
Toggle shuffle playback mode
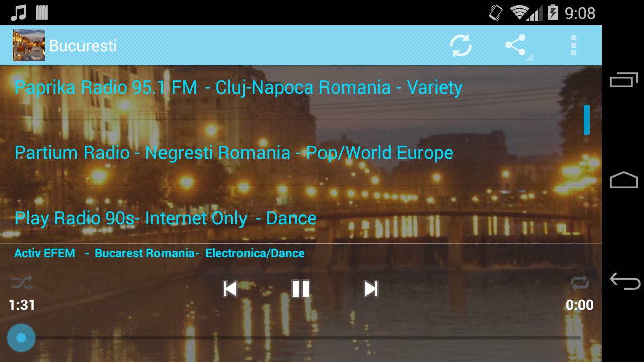[22, 283]
